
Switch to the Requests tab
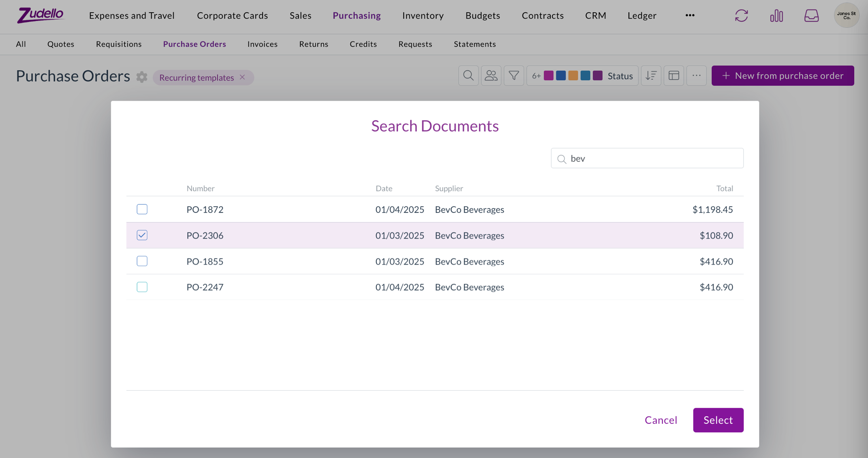415,44
